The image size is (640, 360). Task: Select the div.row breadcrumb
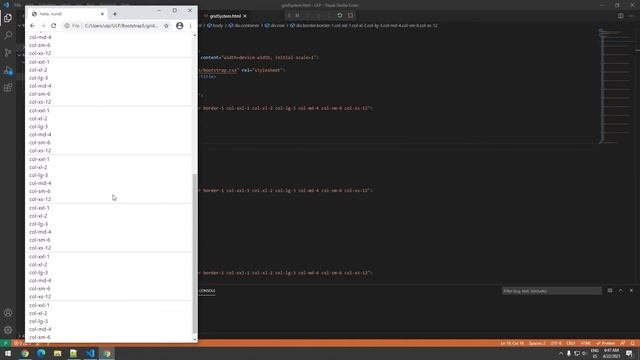click(275, 25)
